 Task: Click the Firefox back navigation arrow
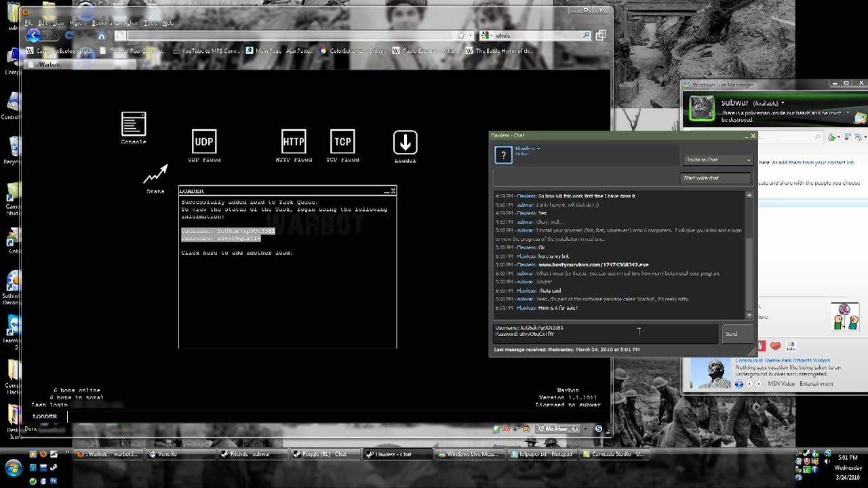tap(34, 35)
